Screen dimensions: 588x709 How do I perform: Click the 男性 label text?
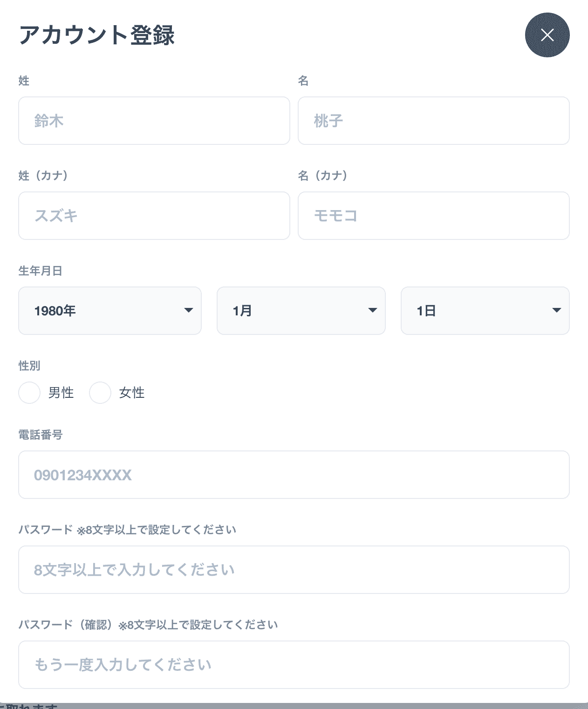coord(61,393)
